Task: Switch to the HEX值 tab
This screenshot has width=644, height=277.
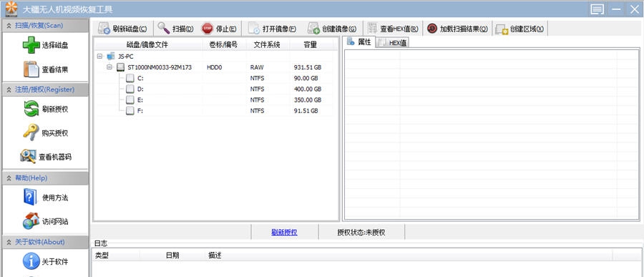Action: coord(393,43)
